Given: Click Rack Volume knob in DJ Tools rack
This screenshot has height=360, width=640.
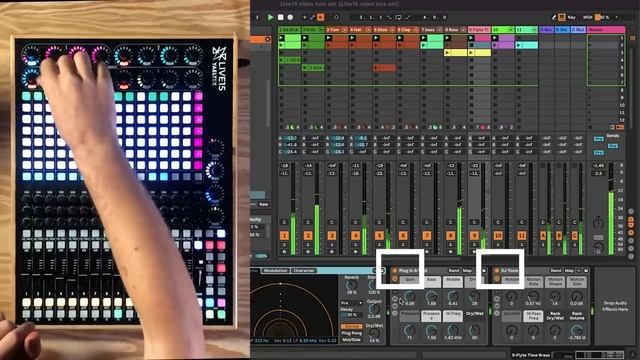Looking at the screenshot, I should pyautogui.click(x=576, y=330).
